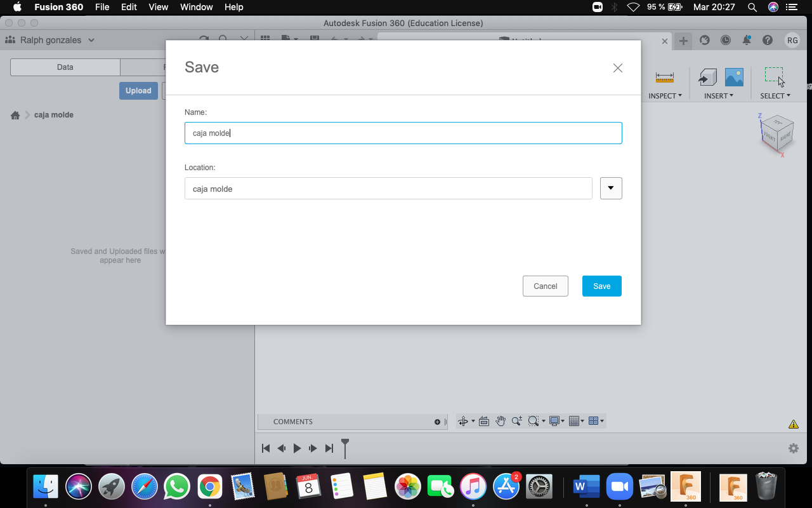Open the Job Status clock icon
Image resolution: width=812 pixels, height=508 pixels.
pos(726,40)
